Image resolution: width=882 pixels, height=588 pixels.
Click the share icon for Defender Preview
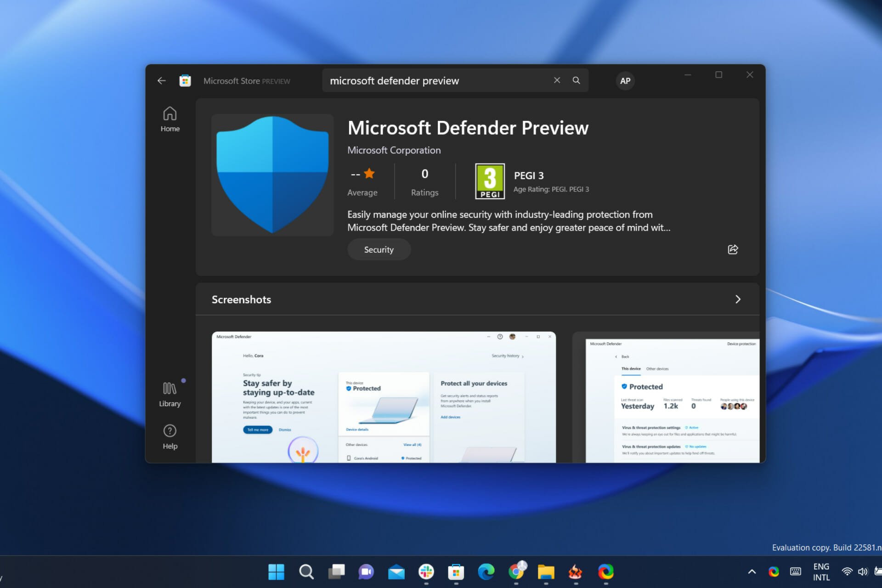click(x=733, y=249)
